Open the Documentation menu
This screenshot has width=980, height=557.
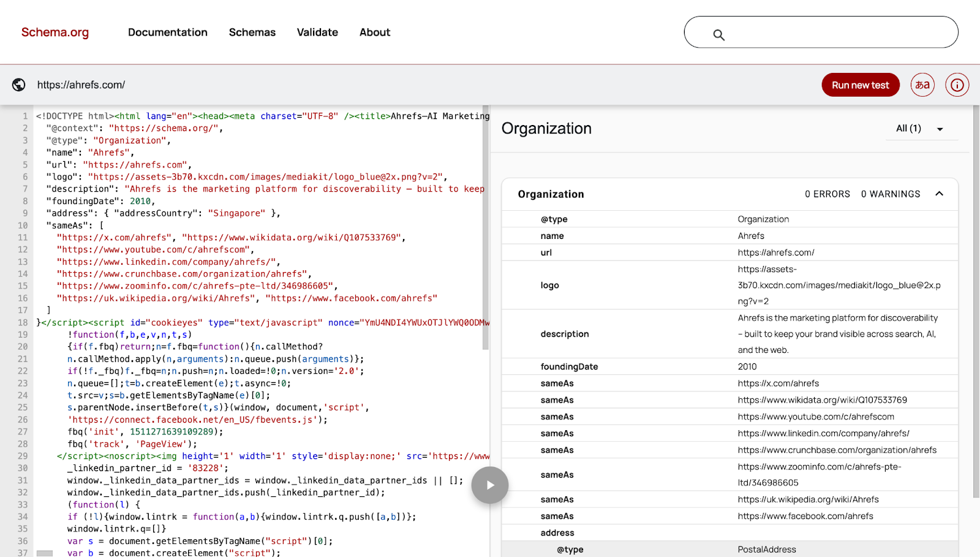[x=167, y=32]
